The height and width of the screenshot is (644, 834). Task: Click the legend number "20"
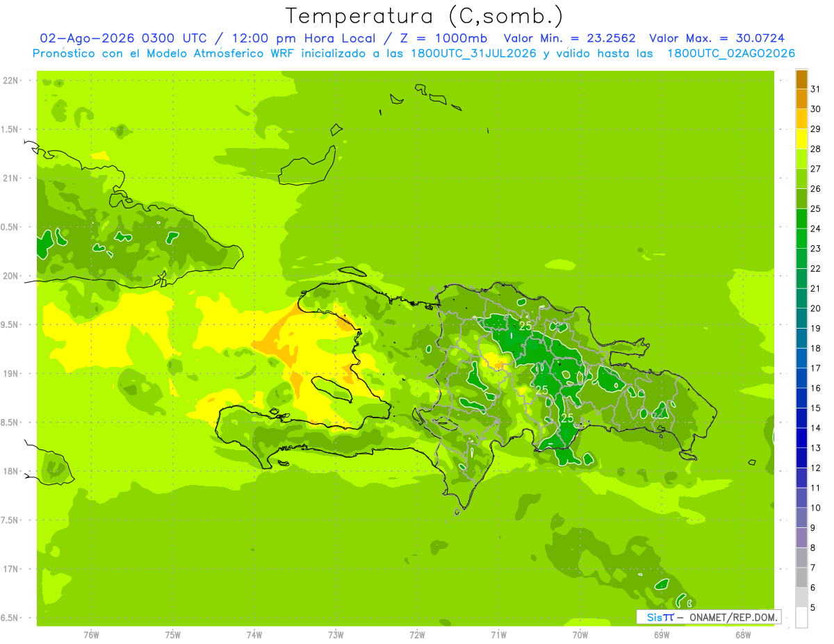click(816, 308)
